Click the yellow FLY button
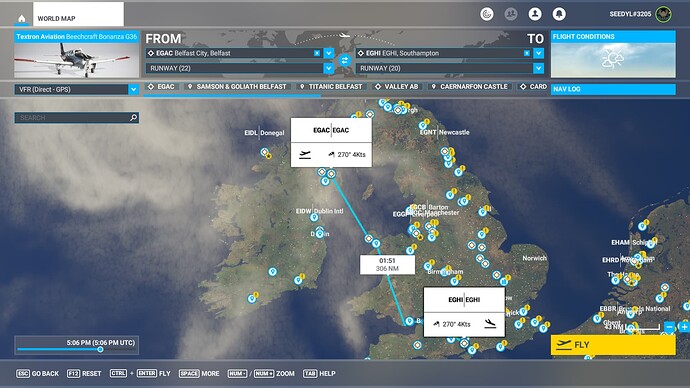This screenshot has height=388, width=690. 613,344
